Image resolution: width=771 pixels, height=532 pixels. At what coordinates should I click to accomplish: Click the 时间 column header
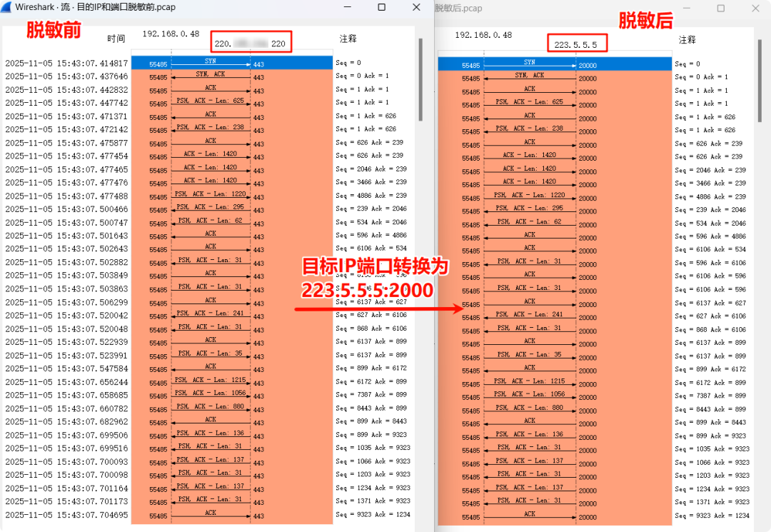click(116, 39)
